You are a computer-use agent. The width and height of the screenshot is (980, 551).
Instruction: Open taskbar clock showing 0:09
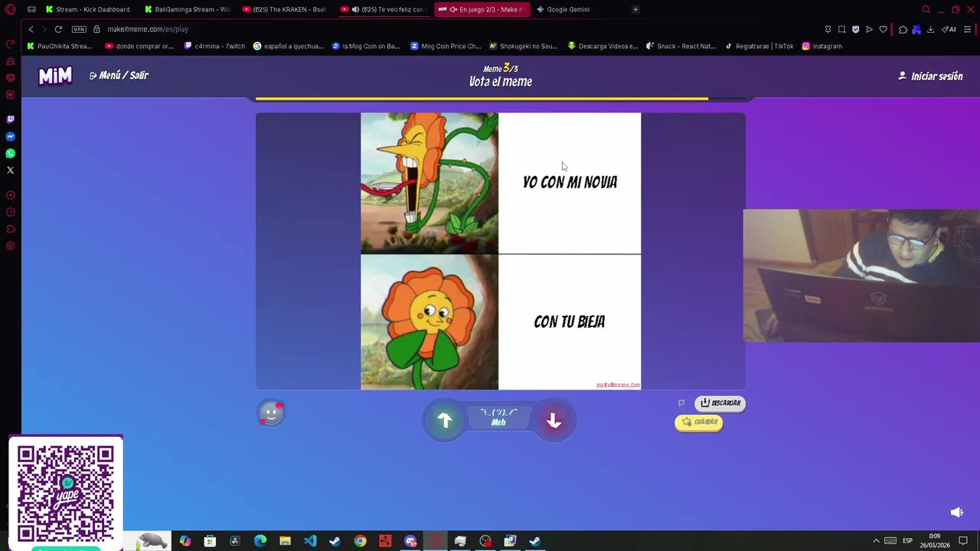[x=934, y=541]
